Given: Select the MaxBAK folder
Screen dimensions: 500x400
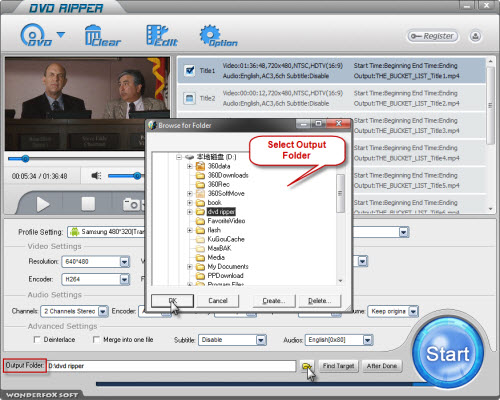Looking at the screenshot, I should (219, 248).
